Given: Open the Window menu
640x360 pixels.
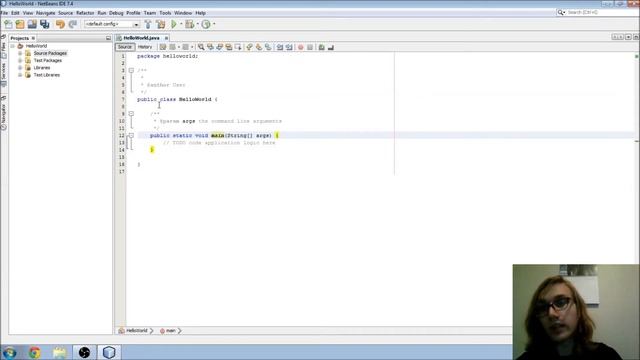Looking at the screenshot, I should tap(183, 13).
